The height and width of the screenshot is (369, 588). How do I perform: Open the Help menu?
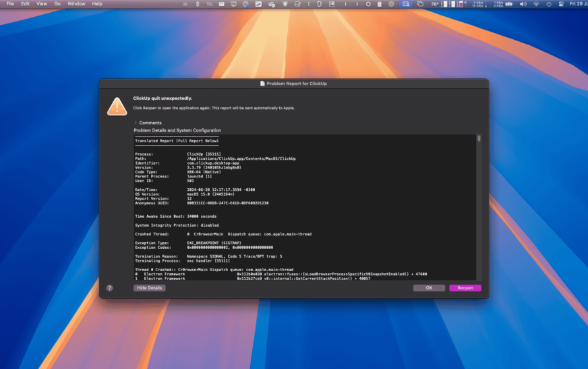pyautogui.click(x=97, y=4)
